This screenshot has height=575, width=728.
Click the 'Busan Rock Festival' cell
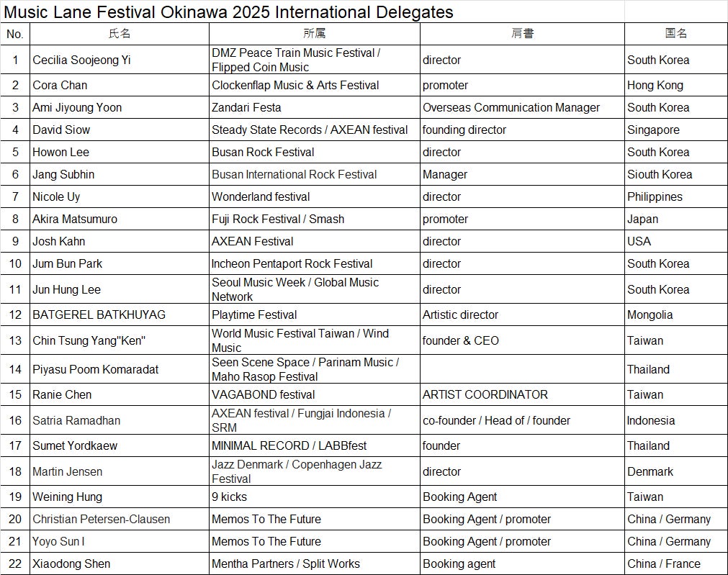tap(315, 152)
